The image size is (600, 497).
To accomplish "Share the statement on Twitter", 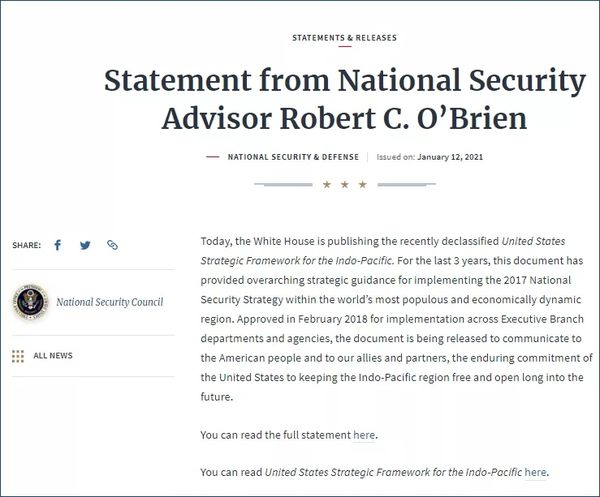I will coord(85,245).
